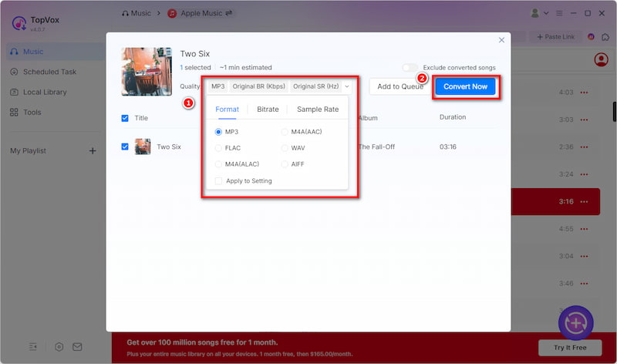
Task: Close the conversion dialog
Action: click(x=501, y=40)
